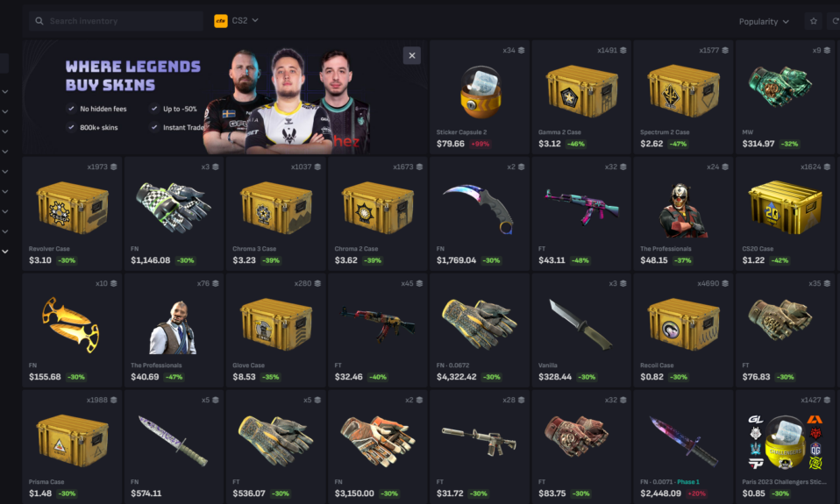Click stack icon on Gamma 2 Case
Screen dimensions: 840x504
pyautogui.click(x=623, y=50)
